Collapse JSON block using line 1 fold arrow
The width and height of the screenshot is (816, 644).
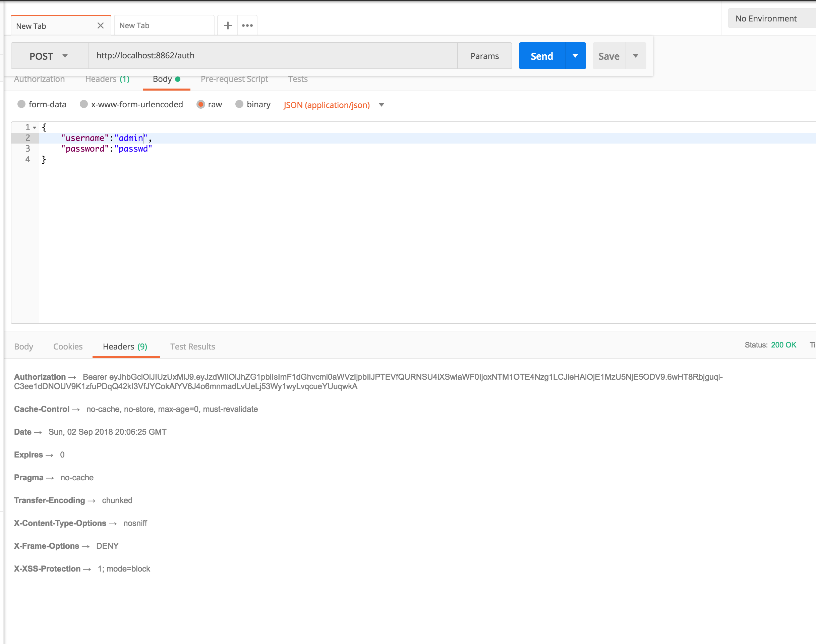[35, 127]
